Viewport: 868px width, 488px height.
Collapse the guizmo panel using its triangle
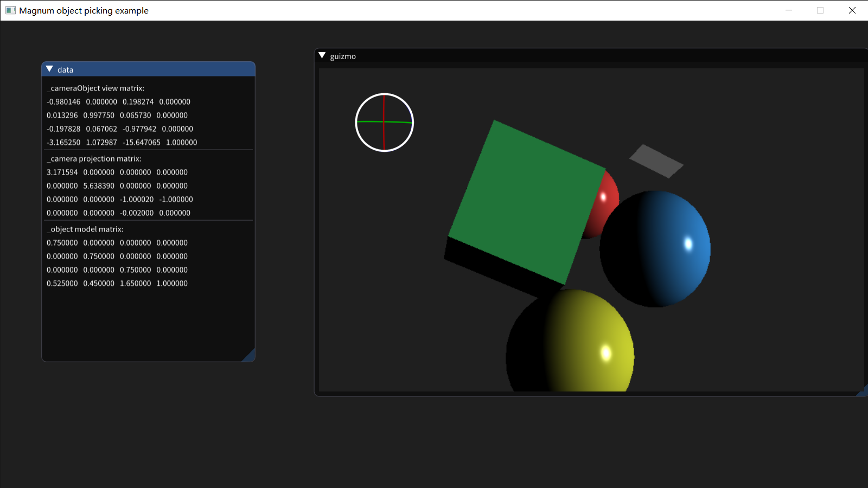pyautogui.click(x=322, y=56)
